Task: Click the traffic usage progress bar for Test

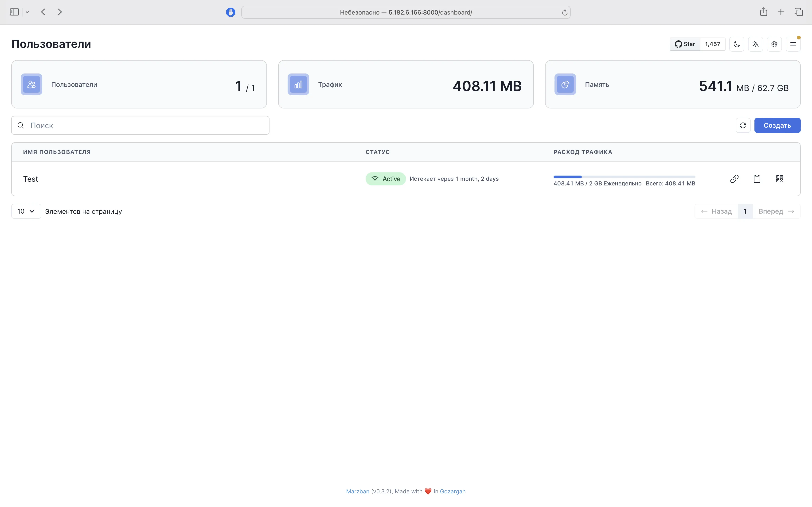Action: pyautogui.click(x=625, y=177)
